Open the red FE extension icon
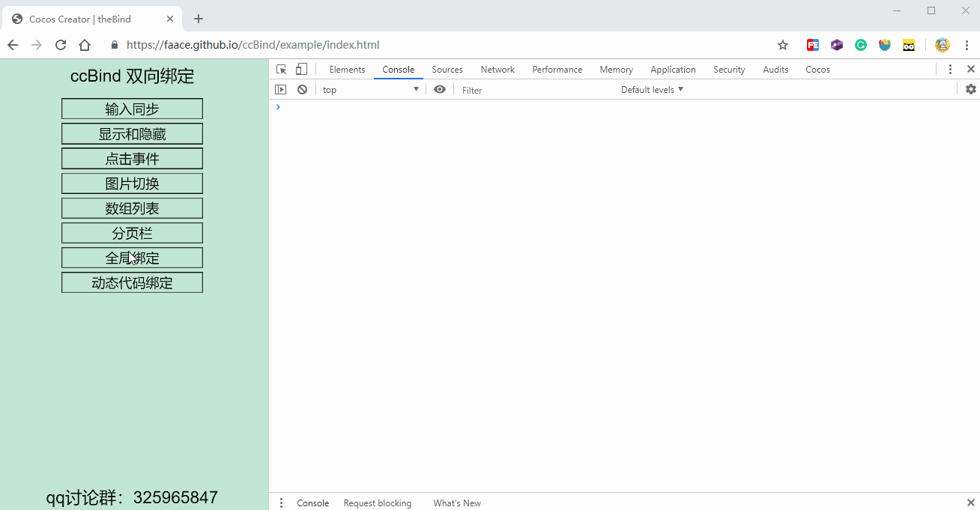The height and width of the screenshot is (510, 980). click(813, 45)
